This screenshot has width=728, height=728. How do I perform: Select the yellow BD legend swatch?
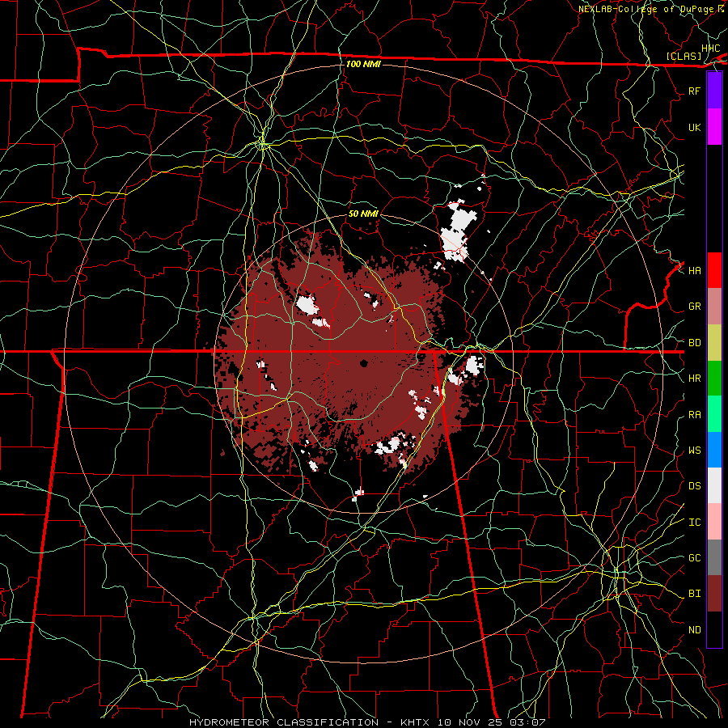pyautogui.click(x=714, y=343)
